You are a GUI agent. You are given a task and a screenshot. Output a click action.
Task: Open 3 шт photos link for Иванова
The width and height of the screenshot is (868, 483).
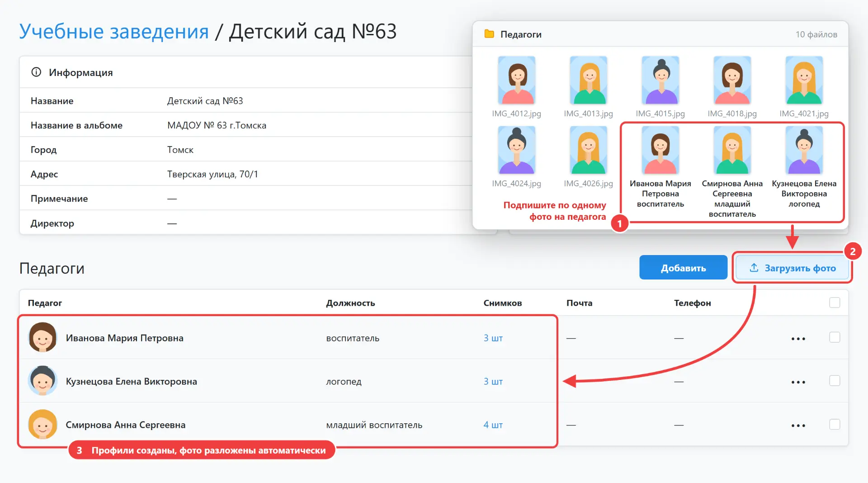493,338
